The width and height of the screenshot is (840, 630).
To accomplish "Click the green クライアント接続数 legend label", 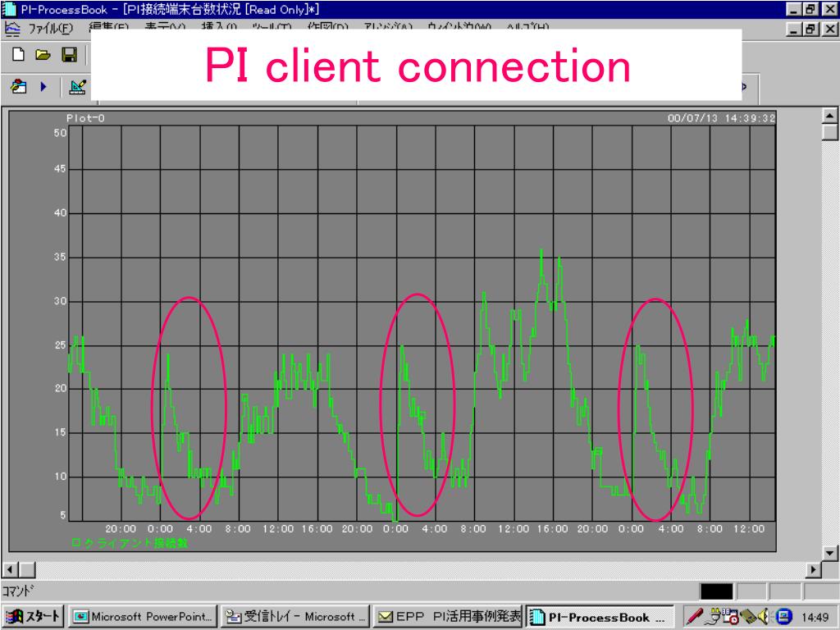I will pos(130,543).
